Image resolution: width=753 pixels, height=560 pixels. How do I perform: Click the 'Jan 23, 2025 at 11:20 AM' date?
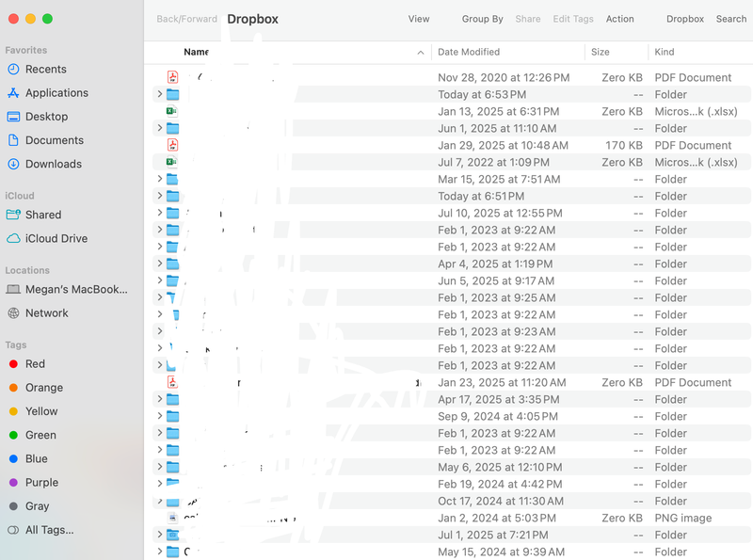pos(502,382)
